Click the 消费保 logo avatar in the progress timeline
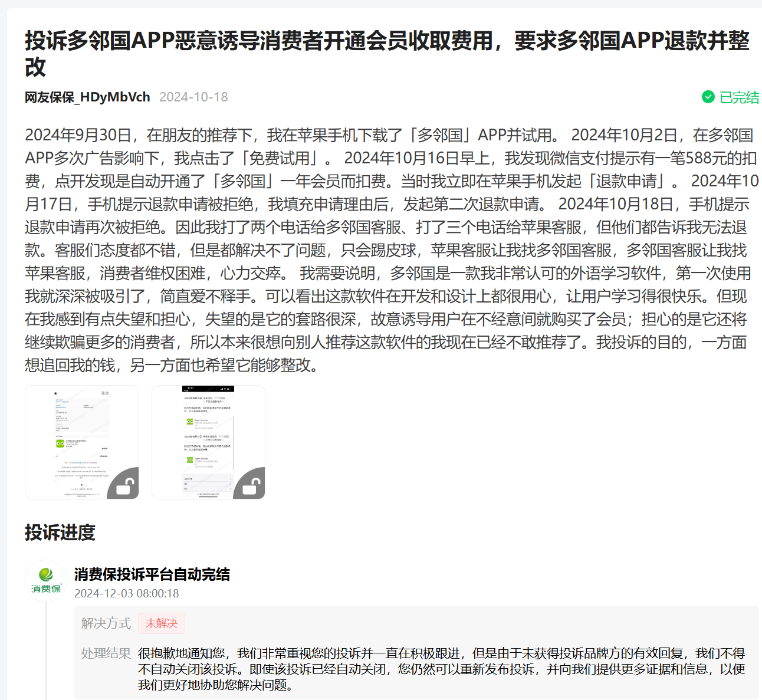 46,580
